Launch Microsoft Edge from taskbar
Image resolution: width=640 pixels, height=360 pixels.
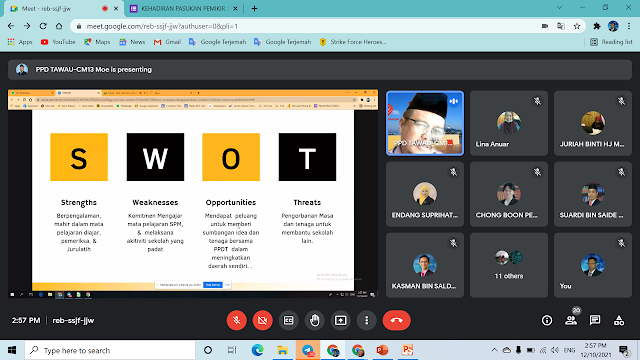[x=257, y=350]
